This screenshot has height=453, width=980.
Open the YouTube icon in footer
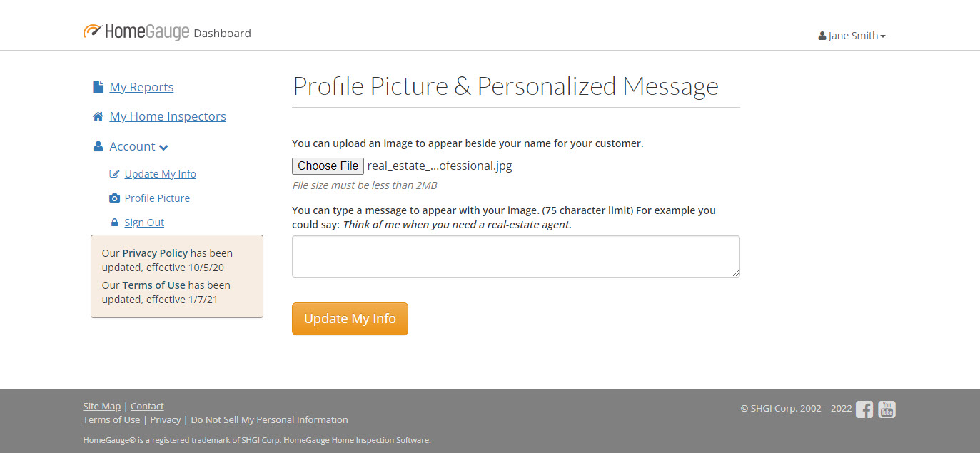pos(886,409)
